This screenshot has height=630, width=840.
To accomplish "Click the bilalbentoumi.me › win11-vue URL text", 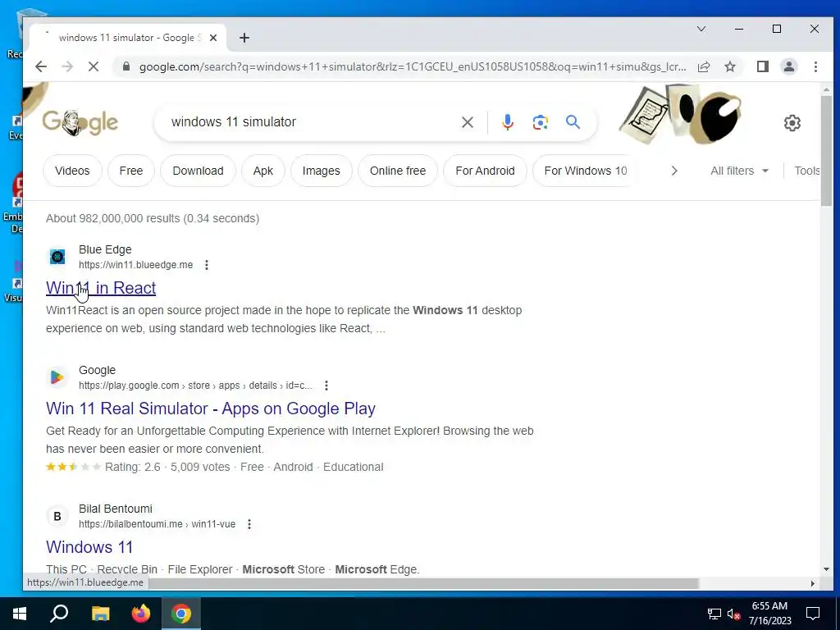I will click(x=157, y=524).
